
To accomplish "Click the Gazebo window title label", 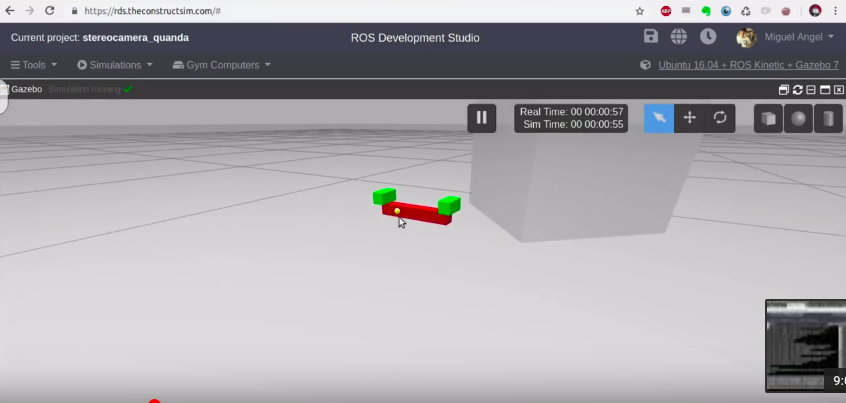I will pos(26,89).
